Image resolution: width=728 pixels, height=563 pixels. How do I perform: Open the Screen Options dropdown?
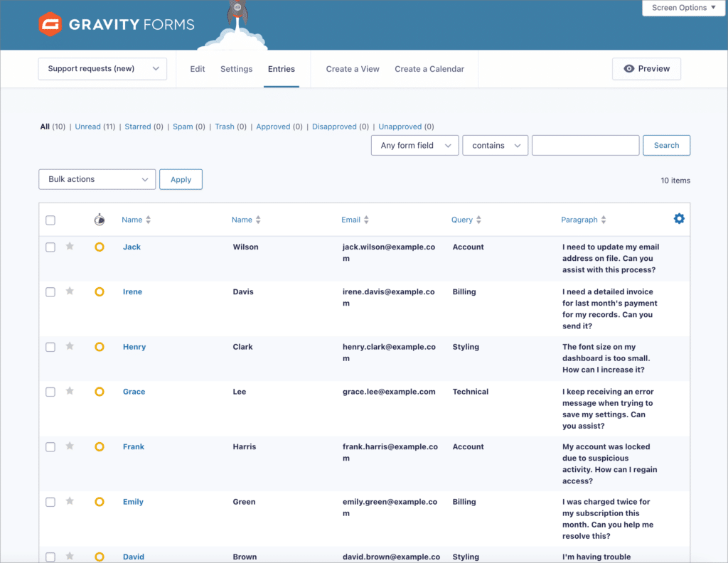(682, 8)
